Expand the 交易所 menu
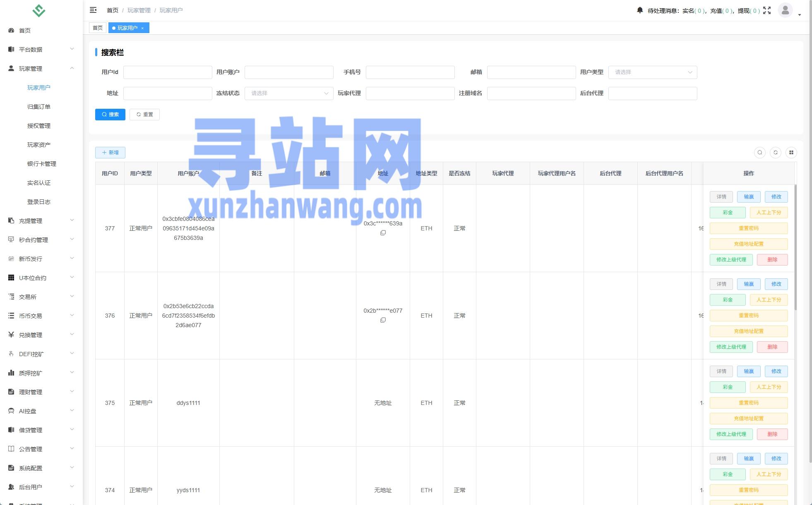The image size is (812, 505). (41, 297)
